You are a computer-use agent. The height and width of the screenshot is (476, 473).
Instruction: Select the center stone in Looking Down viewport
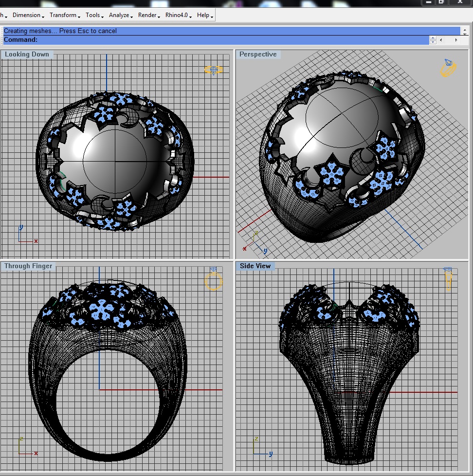115,162
